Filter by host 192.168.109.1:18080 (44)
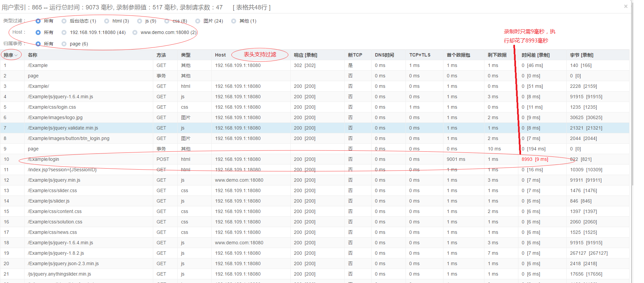Viewport: 644px width, 283px height. tap(64, 32)
